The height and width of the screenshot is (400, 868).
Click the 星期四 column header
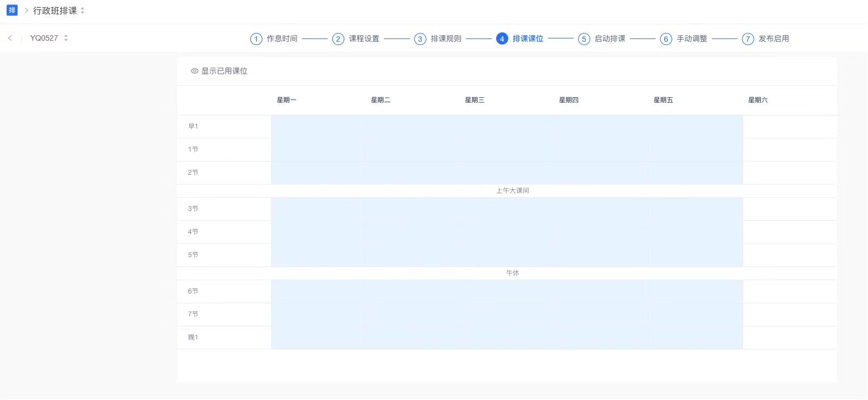click(x=569, y=100)
